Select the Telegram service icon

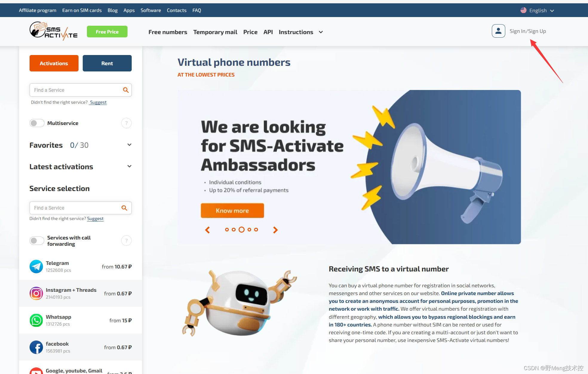coord(36,266)
